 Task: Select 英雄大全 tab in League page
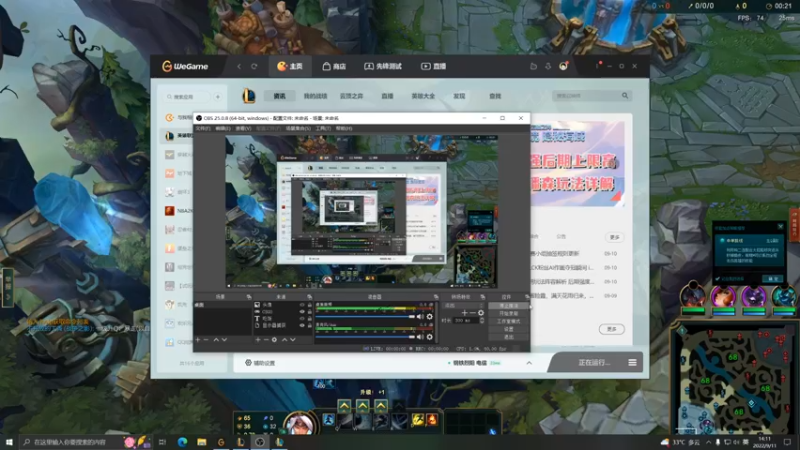[423, 96]
